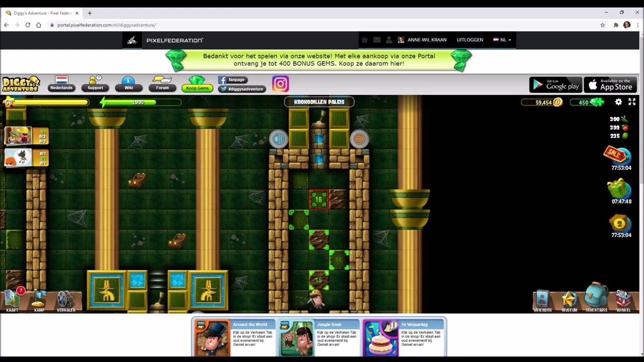
Task: Log out via UITLOGGEN
Action: point(470,40)
